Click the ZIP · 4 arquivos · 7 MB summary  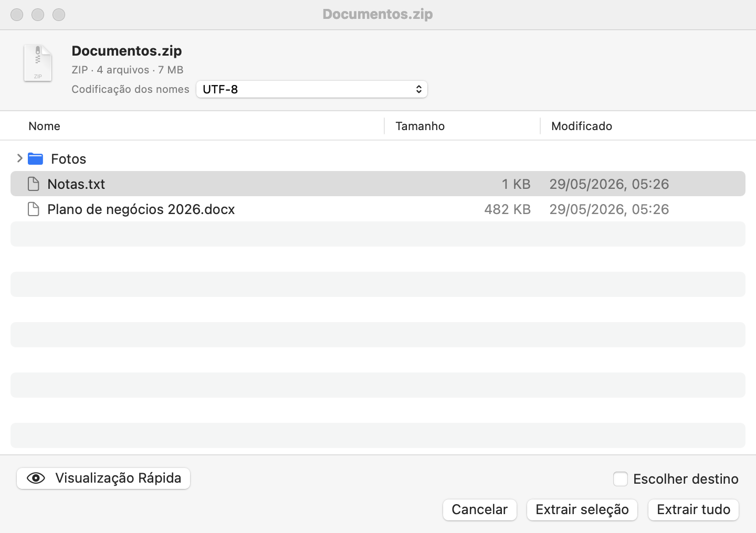[128, 70]
